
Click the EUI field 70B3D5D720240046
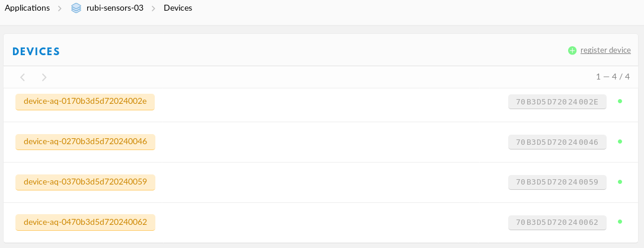(557, 142)
